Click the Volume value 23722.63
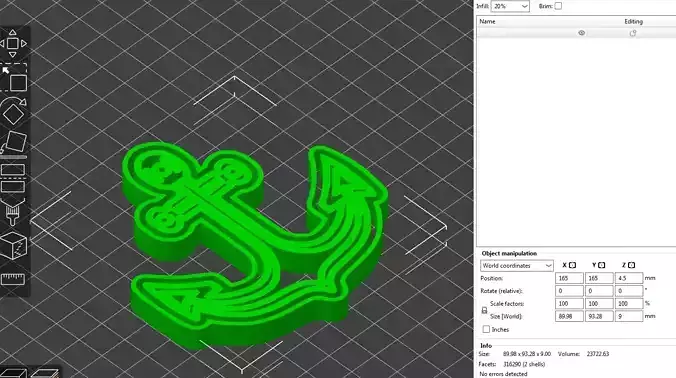This screenshot has width=676, height=378. 598,354
